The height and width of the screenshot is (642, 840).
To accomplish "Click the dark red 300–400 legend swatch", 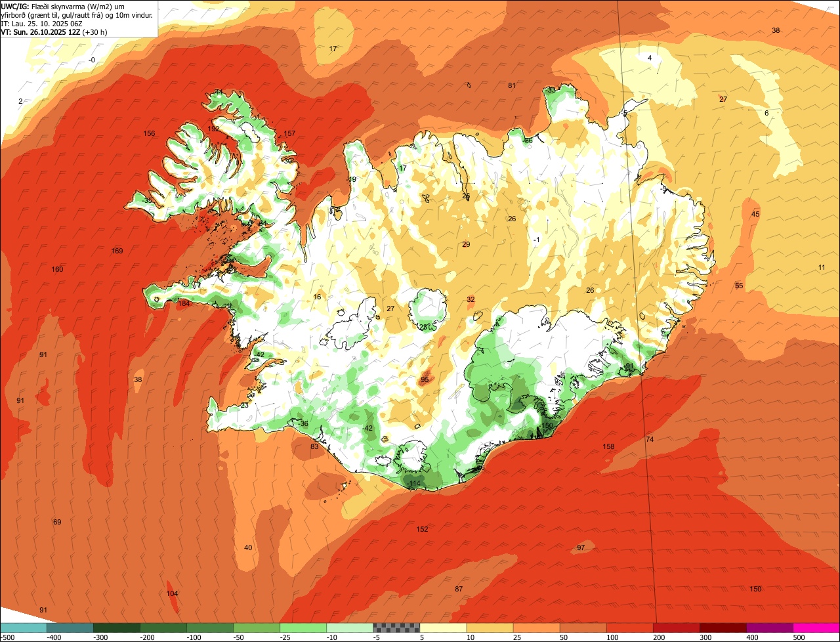I will 723,628.
